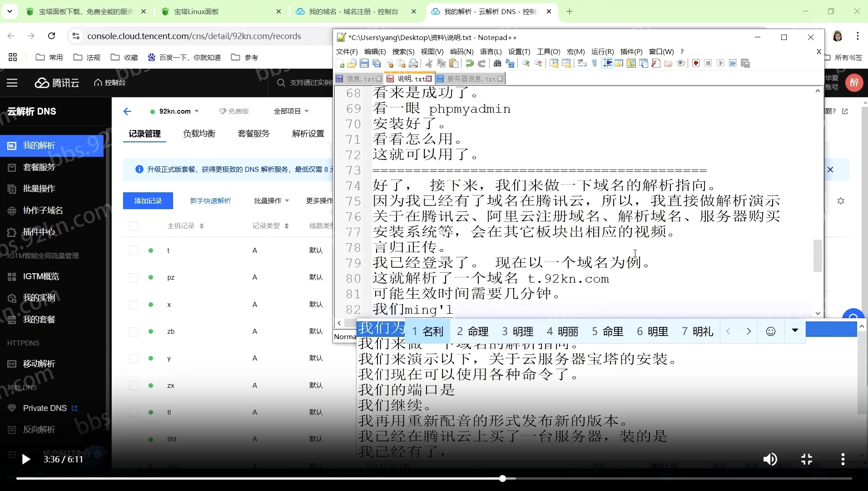Check the box for record tlht
The image size is (868, 491).
pos(134,439)
